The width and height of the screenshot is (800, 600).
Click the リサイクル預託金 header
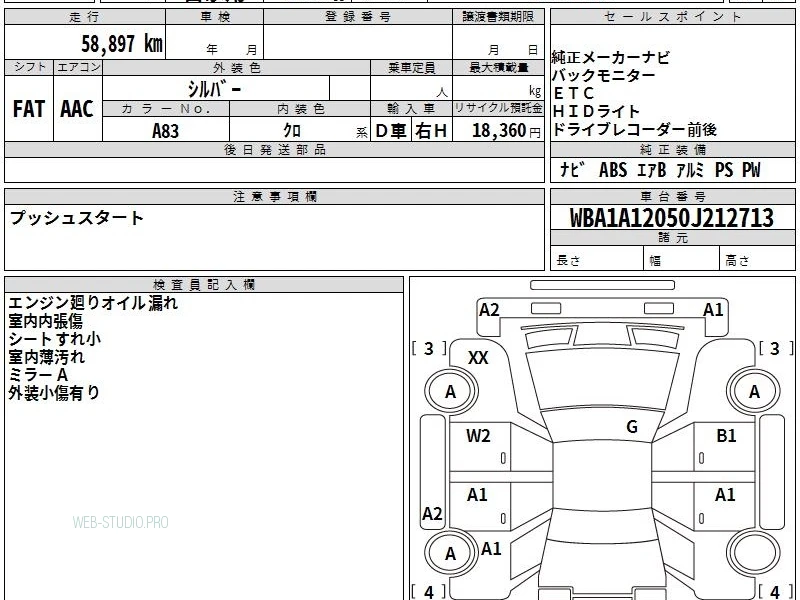point(498,108)
